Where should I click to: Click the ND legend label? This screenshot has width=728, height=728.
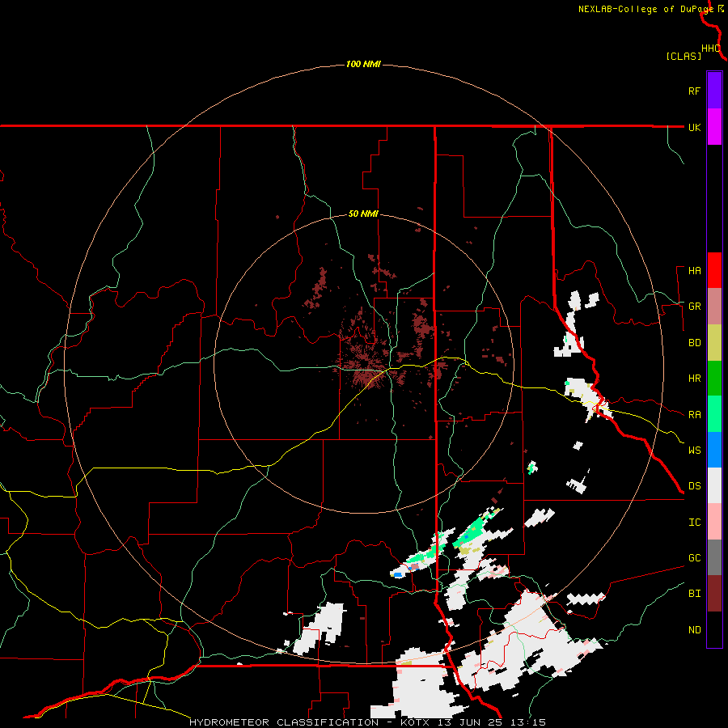[x=694, y=630]
